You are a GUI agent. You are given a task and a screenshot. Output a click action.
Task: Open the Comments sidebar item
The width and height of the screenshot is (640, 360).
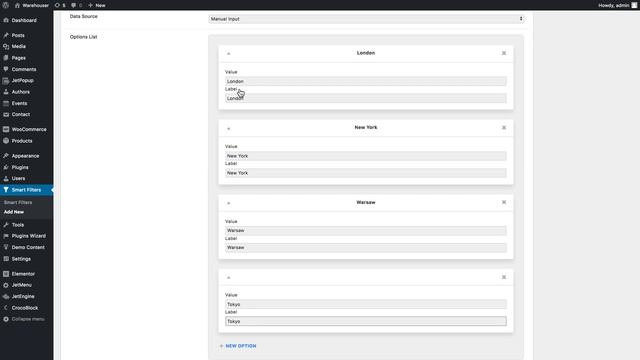[24, 69]
